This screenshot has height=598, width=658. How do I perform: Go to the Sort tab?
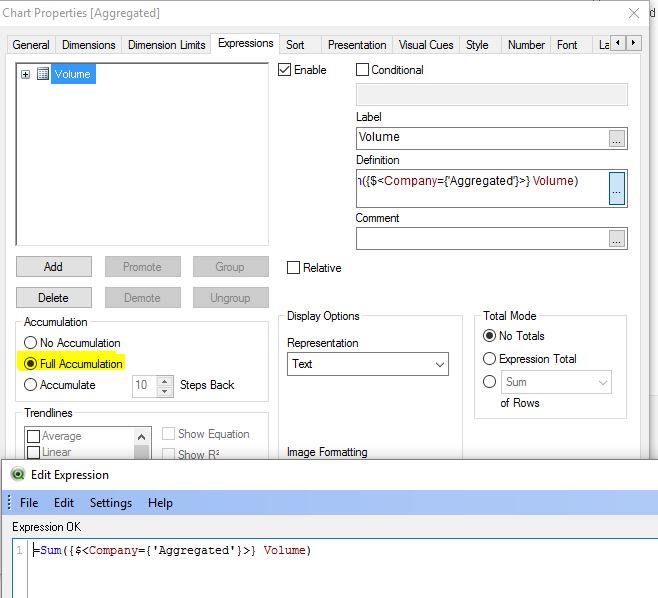(295, 44)
